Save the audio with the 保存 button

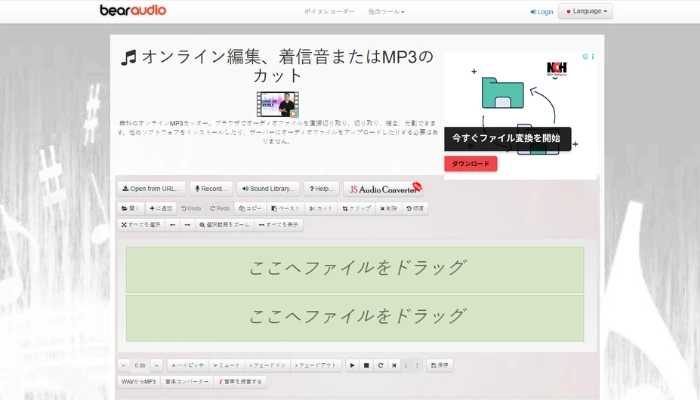(x=440, y=365)
